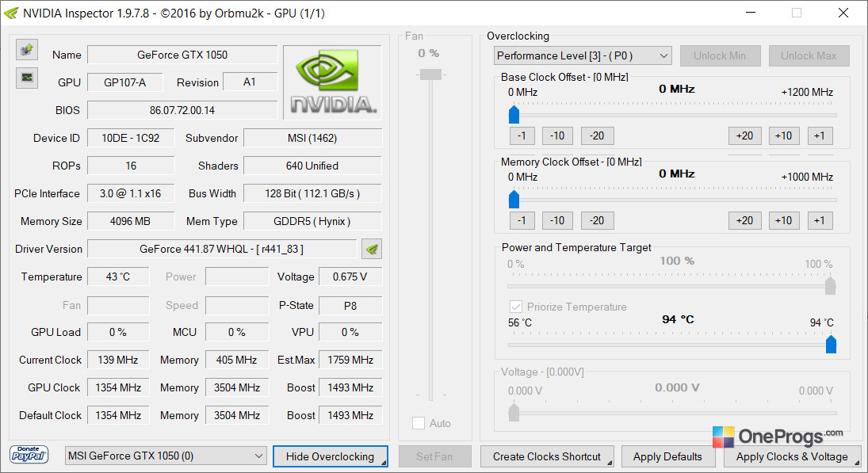Click the NVIDIA logo image

333,82
